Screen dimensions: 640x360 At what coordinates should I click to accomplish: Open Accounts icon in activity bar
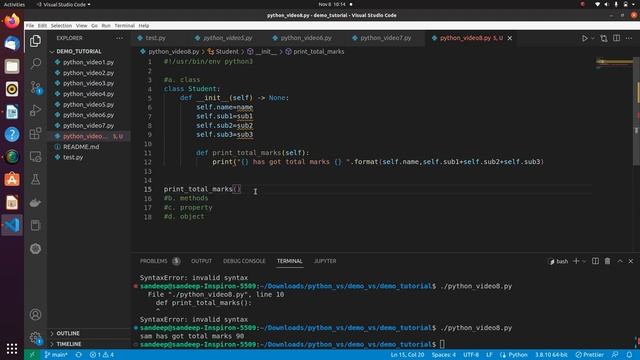[36, 314]
